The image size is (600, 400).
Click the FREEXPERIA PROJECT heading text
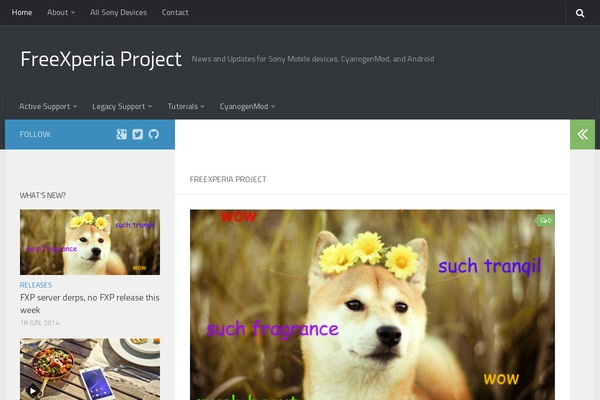click(x=228, y=180)
